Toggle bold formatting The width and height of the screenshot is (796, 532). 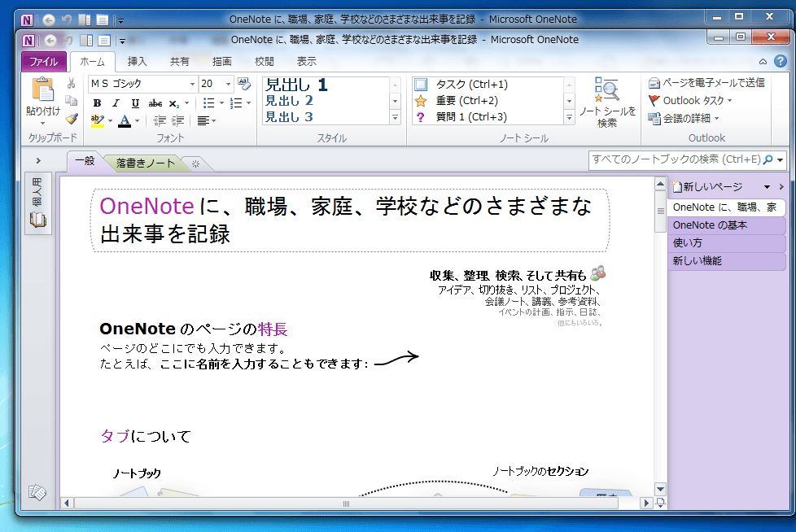[x=98, y=103]
